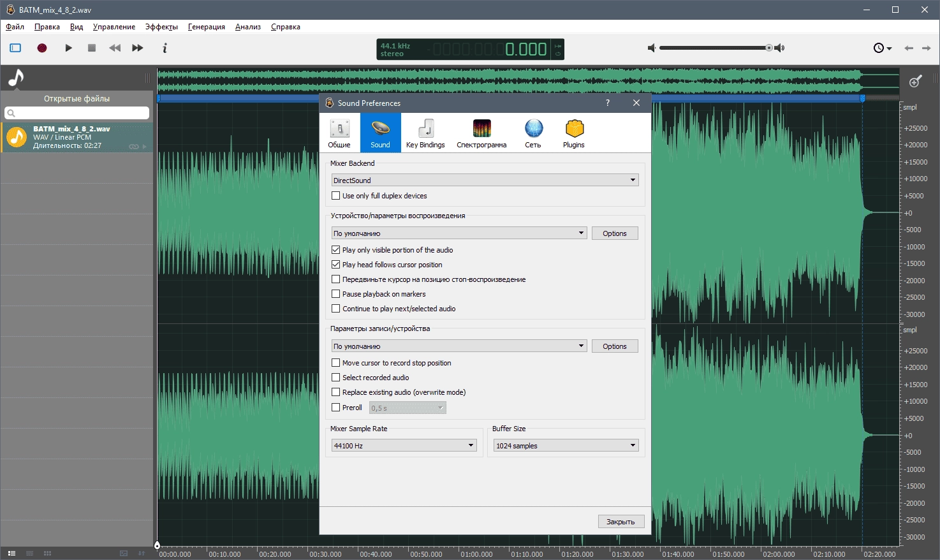940x560 pixels.
Task: Toggle the sidebar panel view icon
Action: coord(15,48)
